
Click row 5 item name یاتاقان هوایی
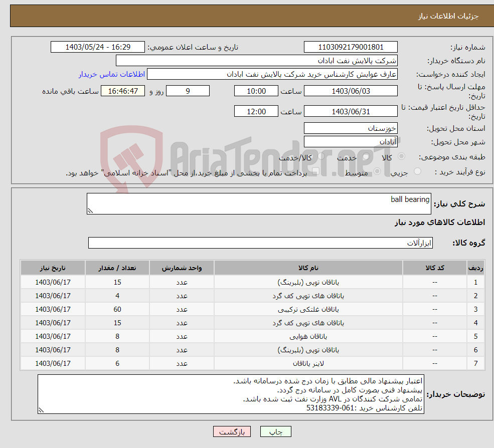[308, 336]
